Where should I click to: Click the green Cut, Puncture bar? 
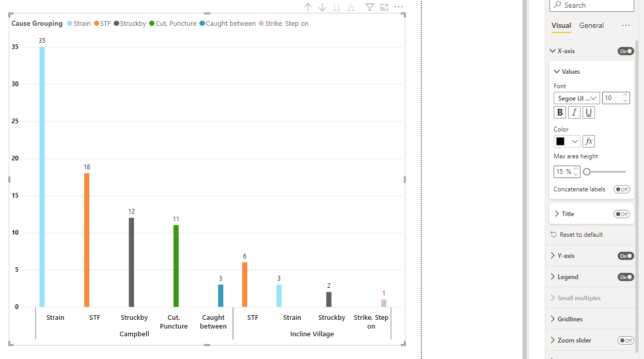(176, 266)
